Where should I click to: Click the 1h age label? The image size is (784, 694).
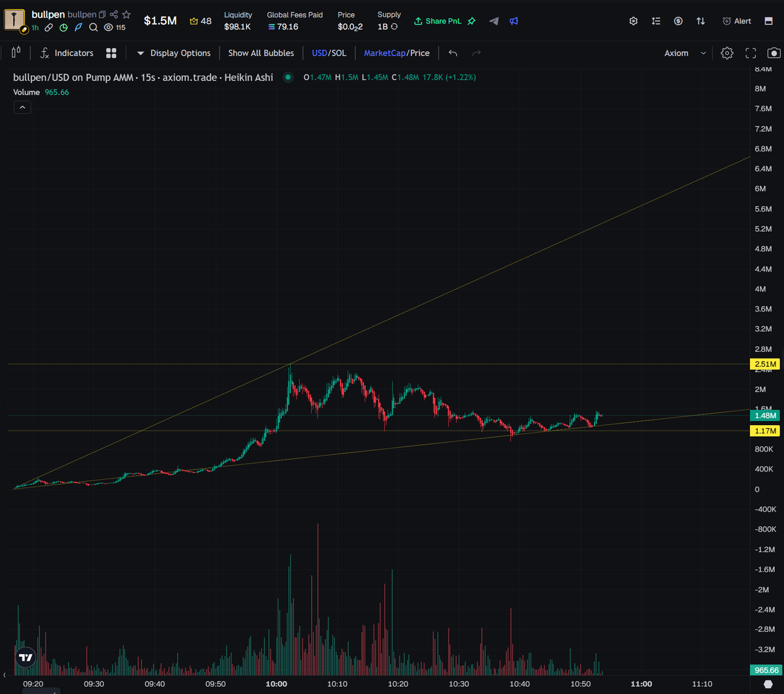[35, 27]
